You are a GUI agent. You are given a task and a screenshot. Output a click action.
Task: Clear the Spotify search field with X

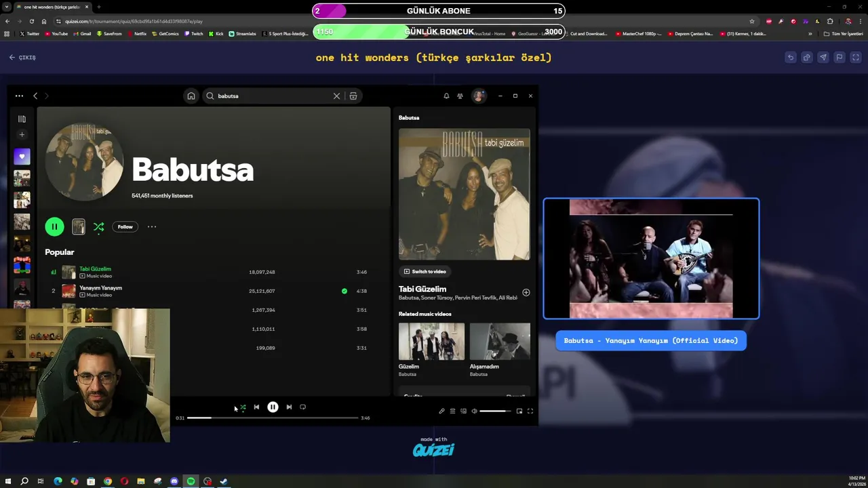336,96
